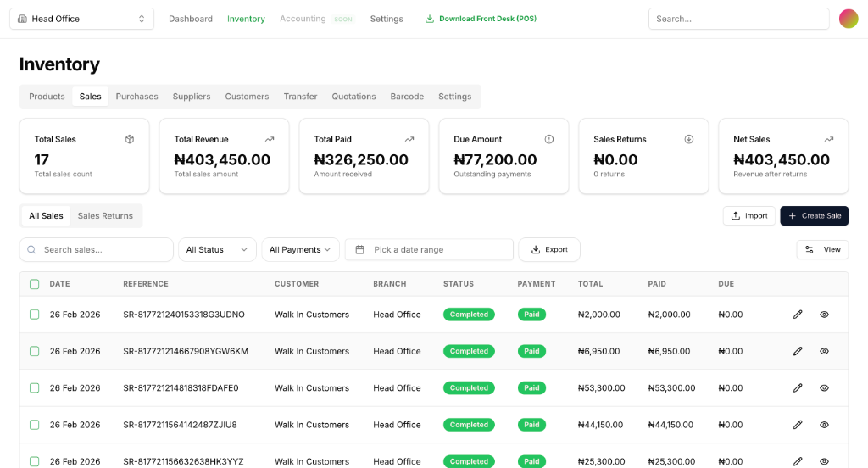Expand the All Status filter dropdown
868x468 pixels.
point(217,250)
